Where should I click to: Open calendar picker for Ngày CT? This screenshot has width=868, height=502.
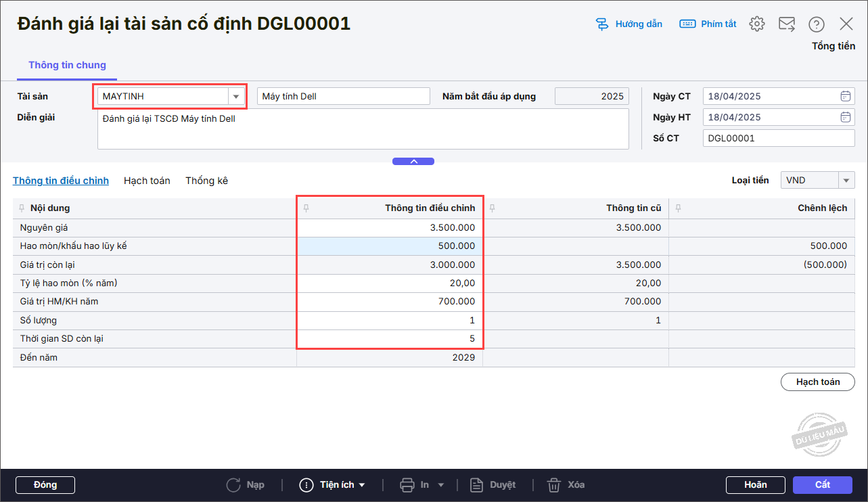845,96
